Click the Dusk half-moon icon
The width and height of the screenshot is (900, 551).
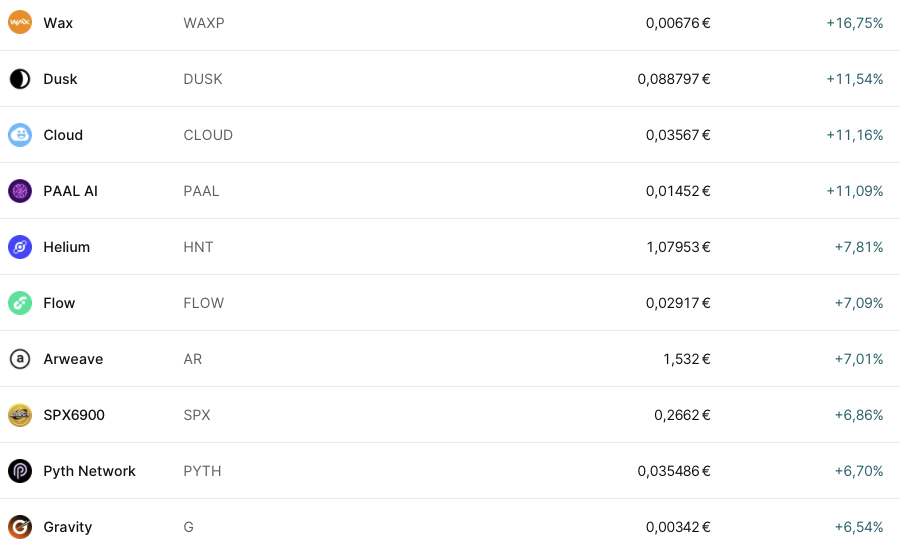[x=20, y=79]
